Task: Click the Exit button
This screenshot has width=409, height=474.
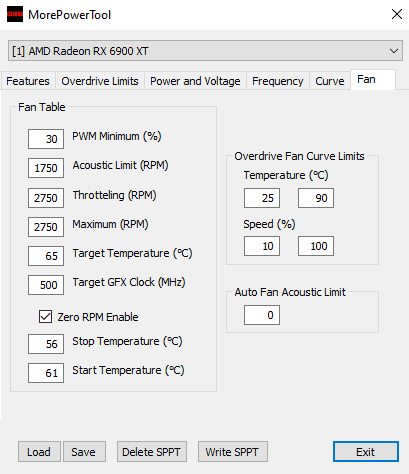Action: coord(366,452)
